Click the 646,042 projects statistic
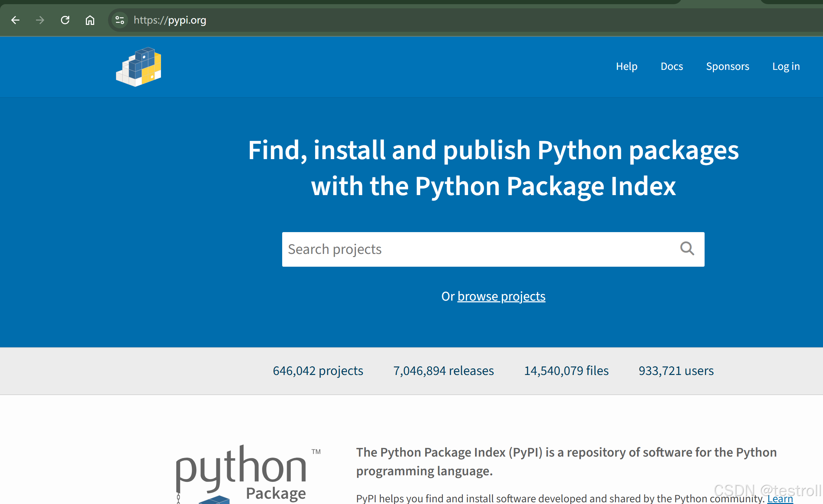 [318, 371]
